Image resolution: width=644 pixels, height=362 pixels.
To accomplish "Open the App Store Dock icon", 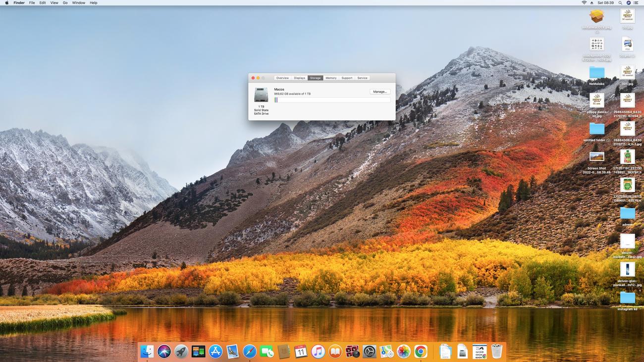I will 215,351.
